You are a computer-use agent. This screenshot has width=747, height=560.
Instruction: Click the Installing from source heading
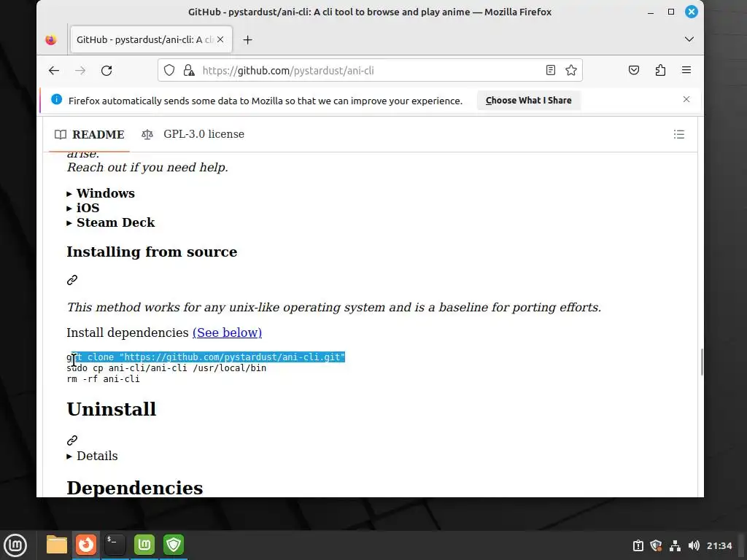(152, 252)
